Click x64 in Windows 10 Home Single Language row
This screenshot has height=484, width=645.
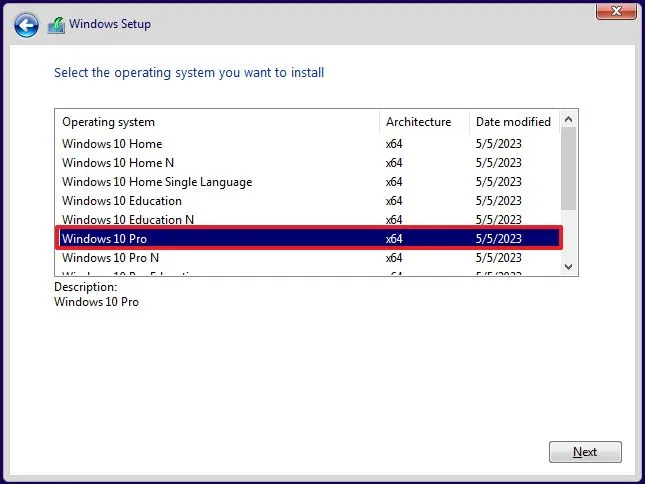tap(394, 182)
